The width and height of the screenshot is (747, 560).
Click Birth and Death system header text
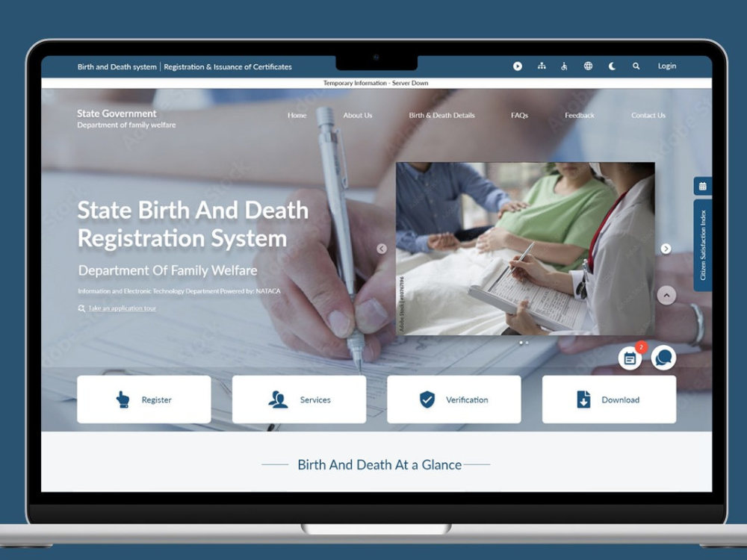click(x=117, y=66)
